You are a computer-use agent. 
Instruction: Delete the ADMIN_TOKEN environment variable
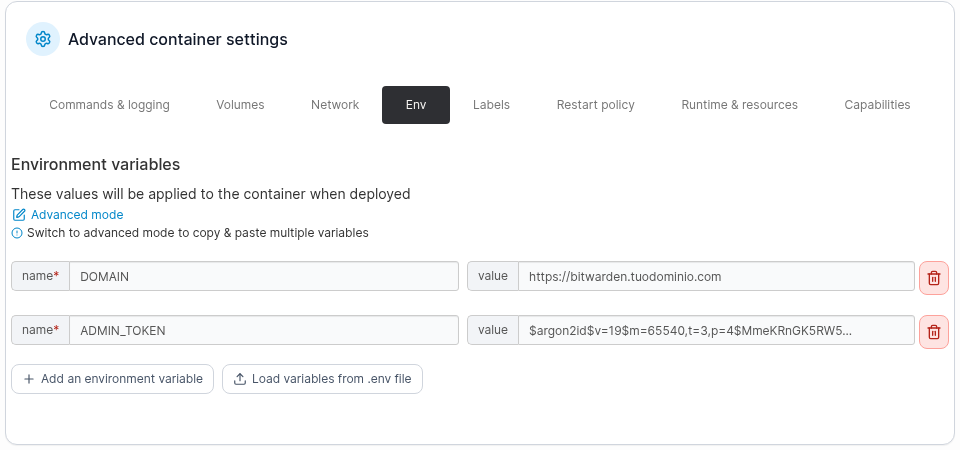pos(934,331)
